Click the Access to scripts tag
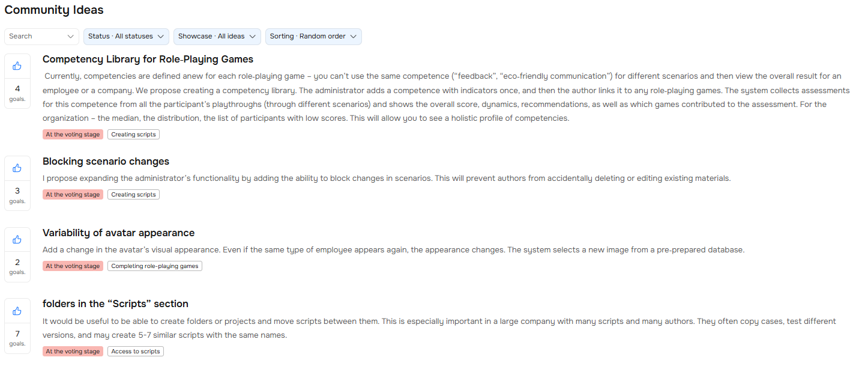Viewport: 868px width, 366px height. (136, 352)
